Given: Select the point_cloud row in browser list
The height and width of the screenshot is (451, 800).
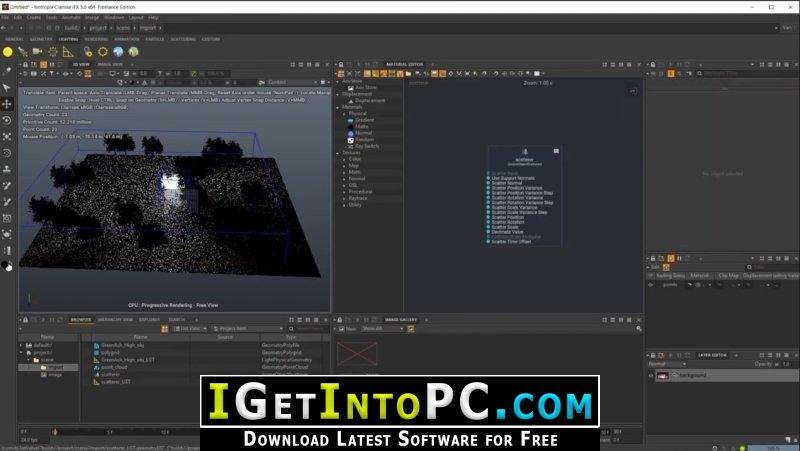Looking at the screenshot, I should click(203, 367).
